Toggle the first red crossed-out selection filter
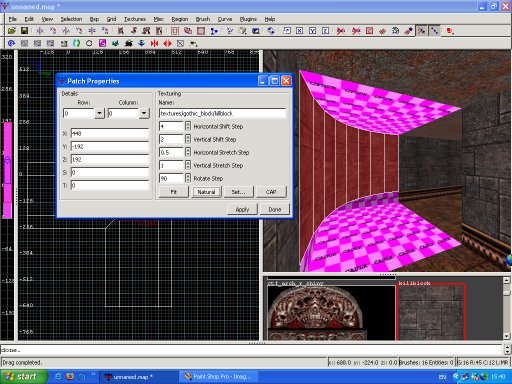Image resolution: width=512 pixels, height=384 pixels. pos(341,31)
